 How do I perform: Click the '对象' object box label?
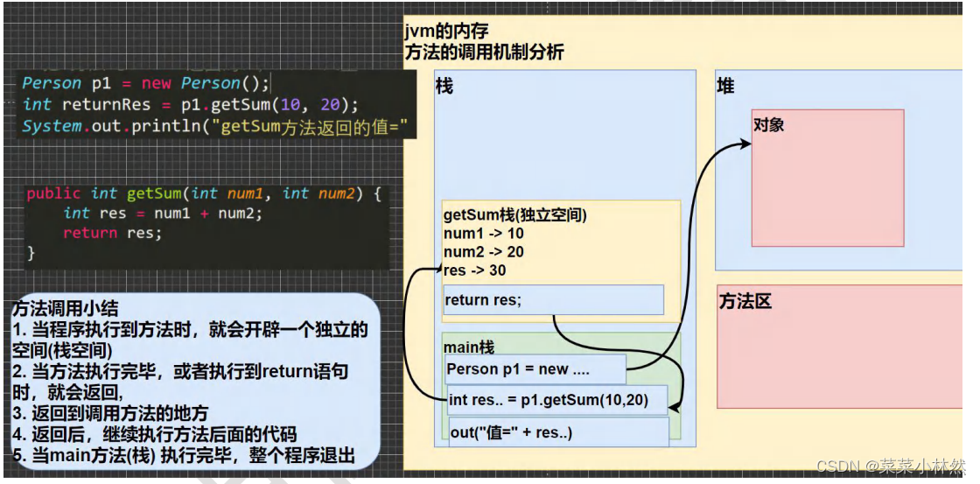pos(769,125)
